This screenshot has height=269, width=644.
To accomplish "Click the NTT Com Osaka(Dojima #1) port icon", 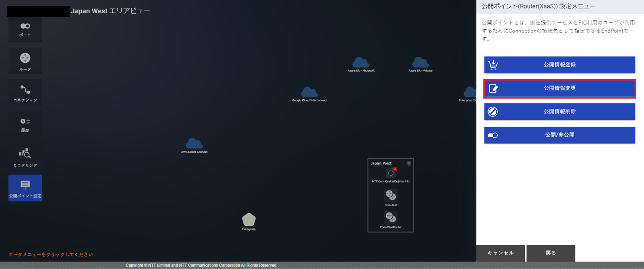I will coord(390,173).
